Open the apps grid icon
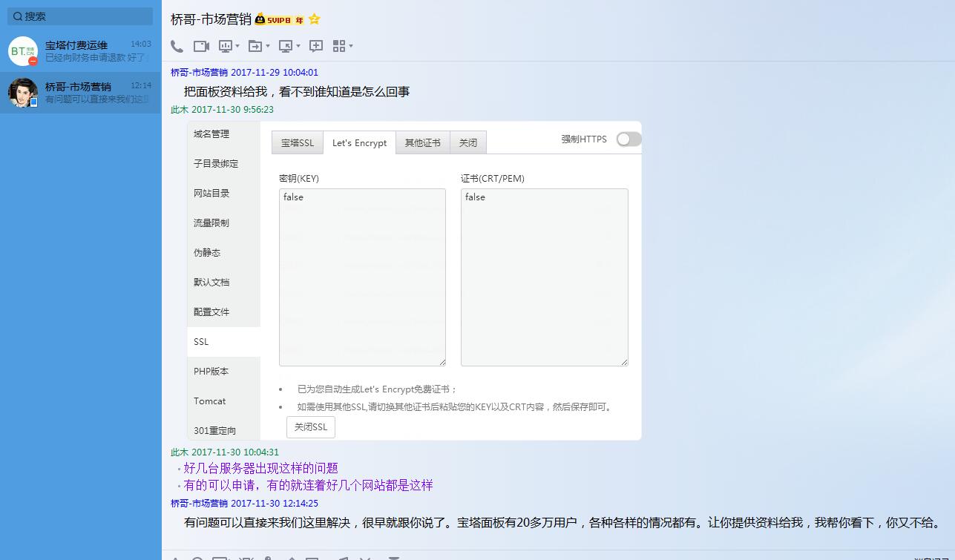 339,46
